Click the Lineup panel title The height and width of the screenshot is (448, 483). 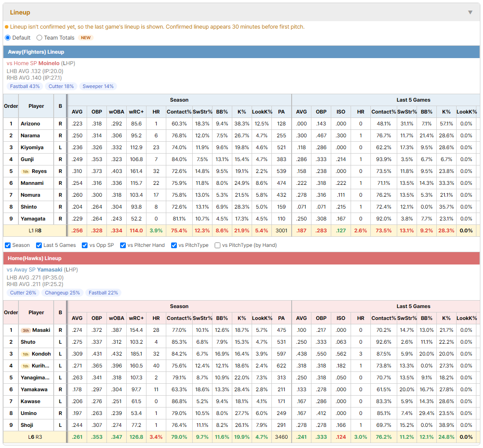[x=20, y=12]
